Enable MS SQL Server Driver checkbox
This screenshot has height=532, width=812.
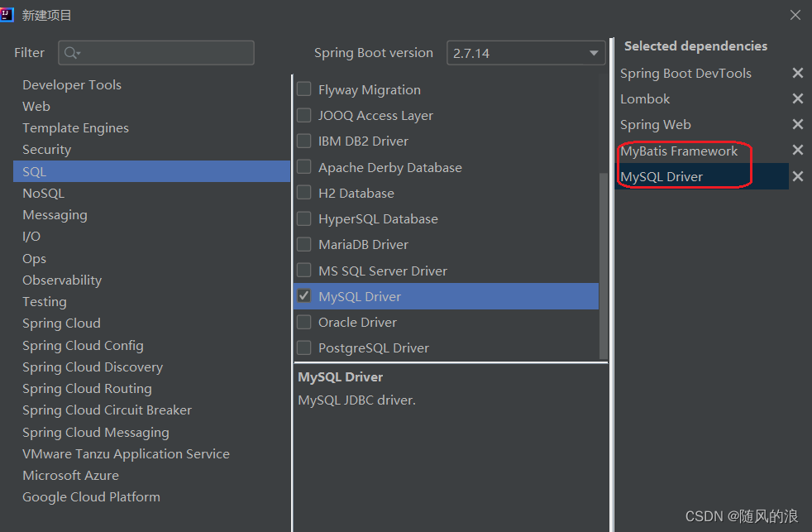pos(304,271)
